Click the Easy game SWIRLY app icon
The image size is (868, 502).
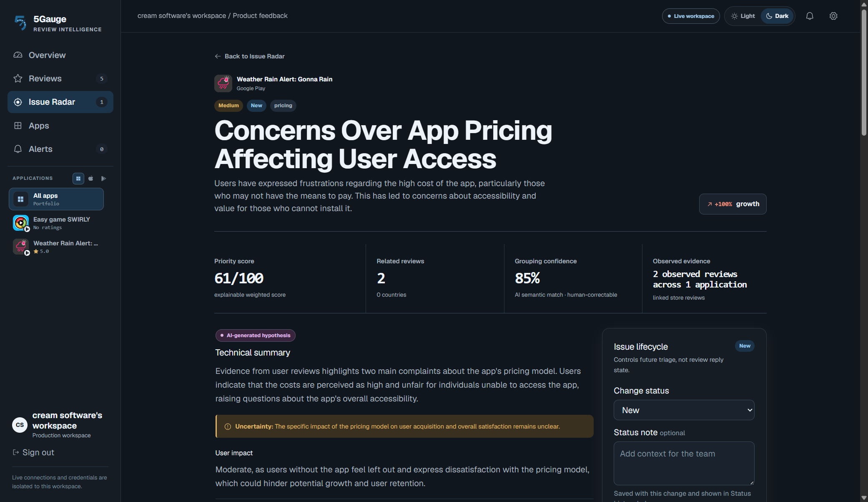coord(21,223)
